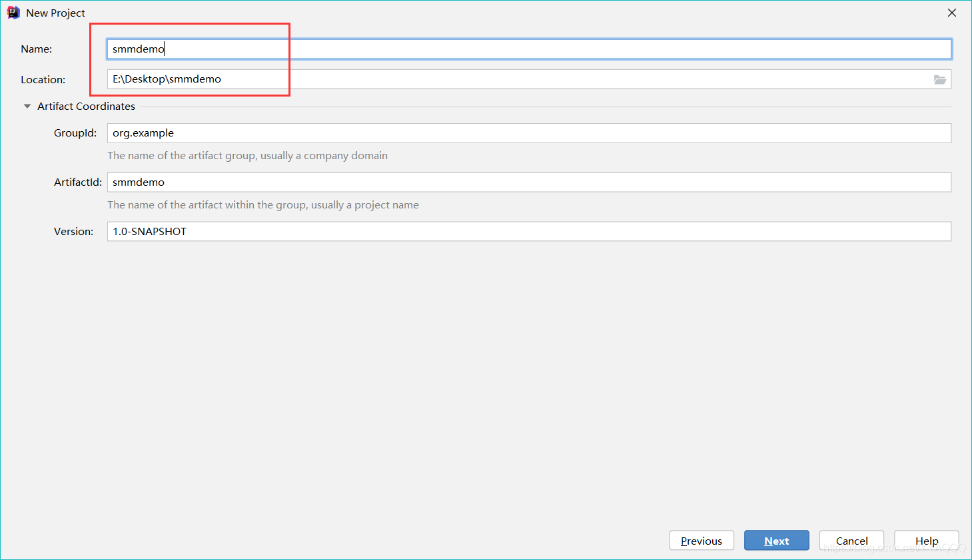
Task: Focus the Name input field
Action: point(529,49)
